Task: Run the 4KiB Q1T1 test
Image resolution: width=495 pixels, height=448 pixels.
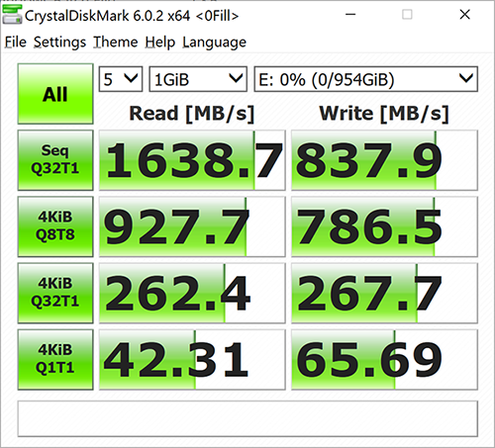Action: tap(55, 360)
